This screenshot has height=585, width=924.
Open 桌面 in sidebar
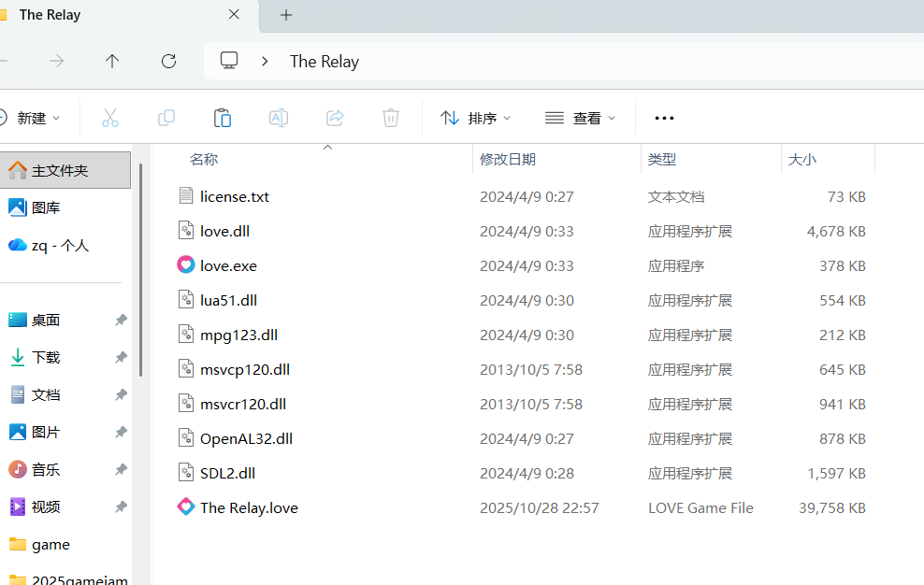tap(35, 320)
